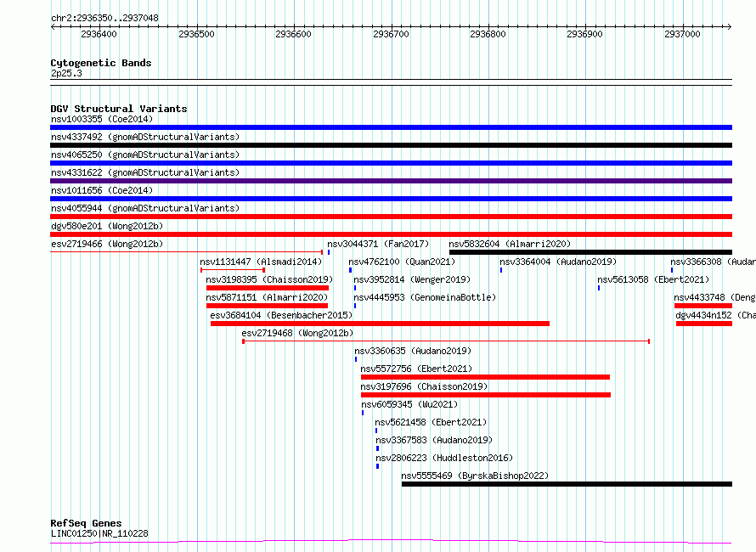Click the chr2:2936350..2937048 coordinate label

(104, 19)
